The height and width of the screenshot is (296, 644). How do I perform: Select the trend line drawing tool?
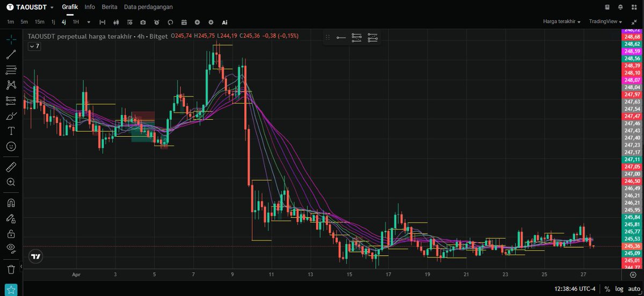coord(11,54)
